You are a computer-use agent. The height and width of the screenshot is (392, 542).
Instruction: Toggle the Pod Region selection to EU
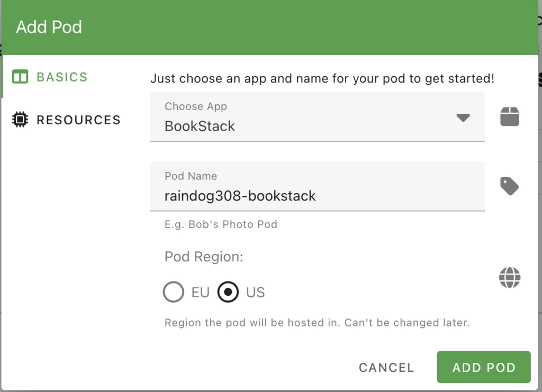tap(173, 291)
